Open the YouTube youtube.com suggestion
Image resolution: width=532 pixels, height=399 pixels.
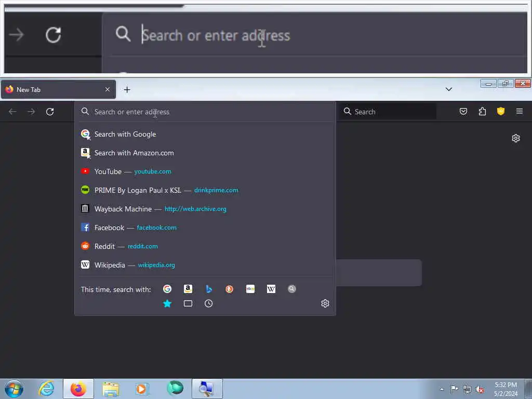pyautogui.click(x=205, y=171)
